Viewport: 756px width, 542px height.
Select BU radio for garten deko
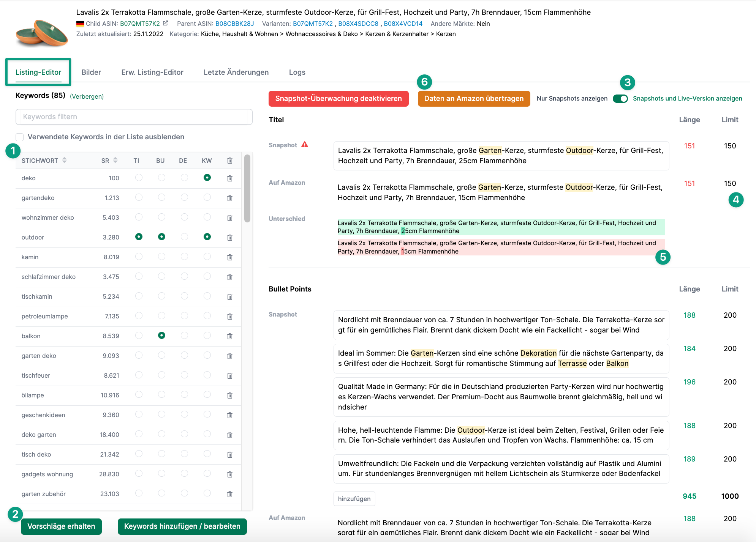click(161, 355)
